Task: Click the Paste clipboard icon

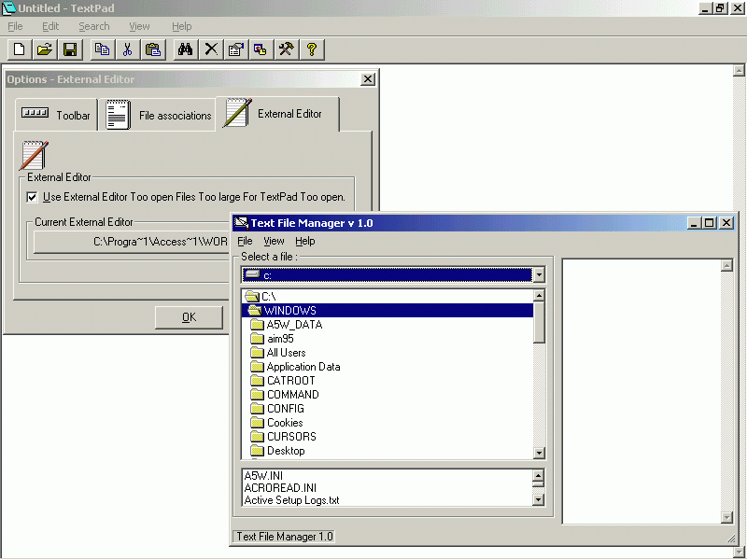Action: coord(153,49)
